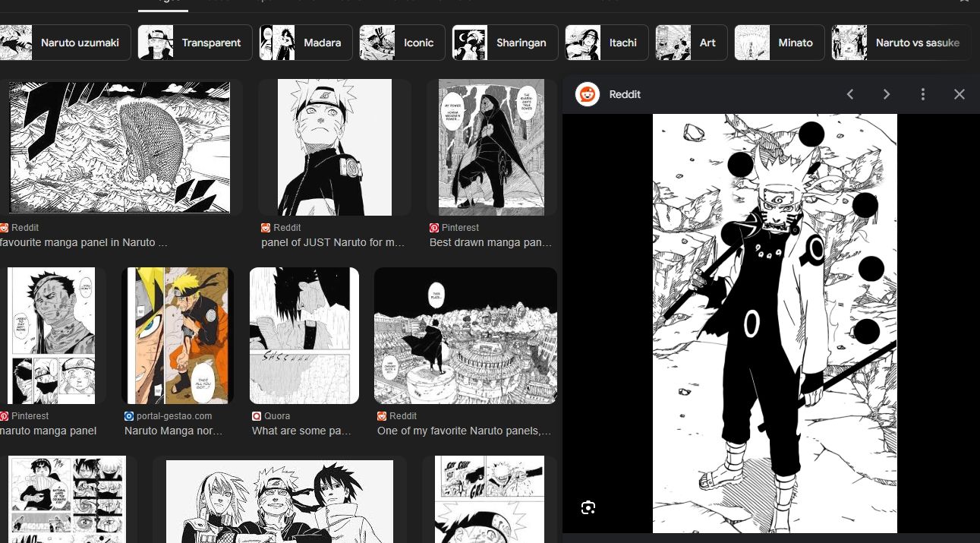Open 'Best drawn manga pan...' result

click(491, 243)
